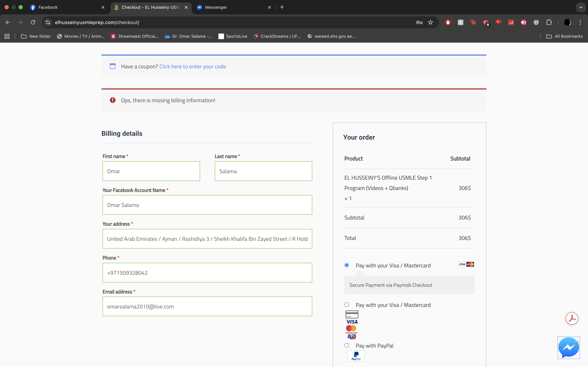588x367 pixels.
Task: Open the site information icon in address bar
Action: tap(48, 22)
